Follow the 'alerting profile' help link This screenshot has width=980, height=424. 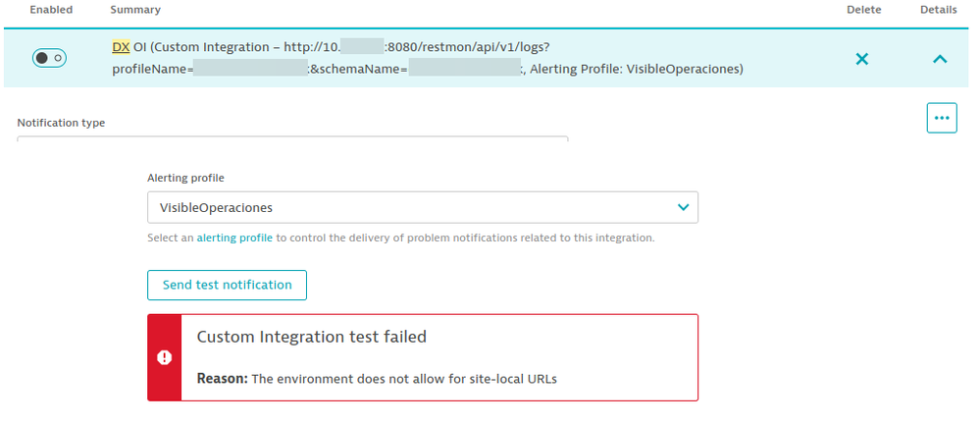[234, 238]
